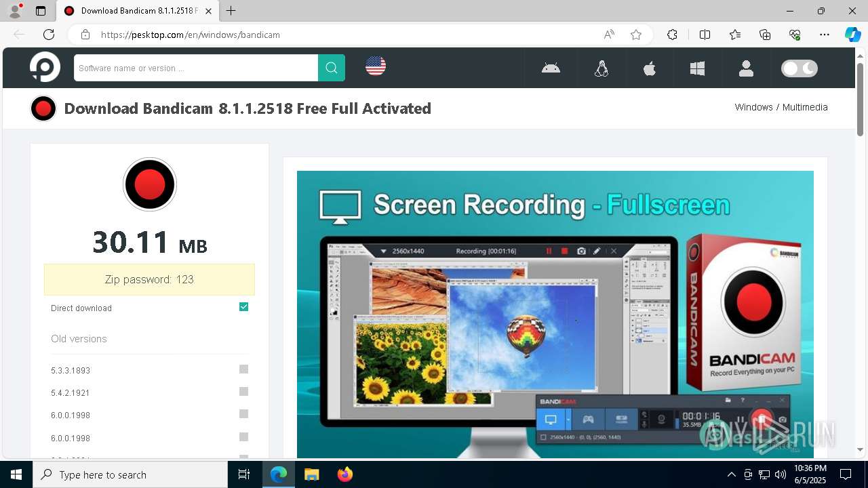Open the Windows Start menu

[x=16, y=474]
